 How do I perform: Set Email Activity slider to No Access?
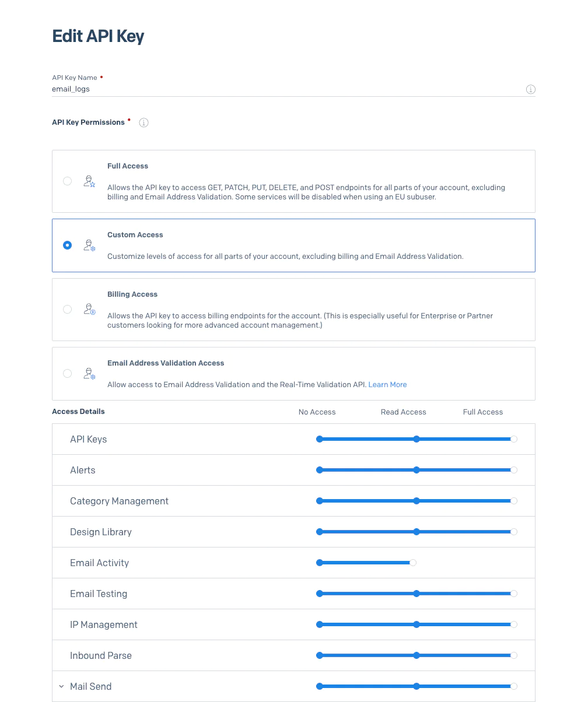320,563
